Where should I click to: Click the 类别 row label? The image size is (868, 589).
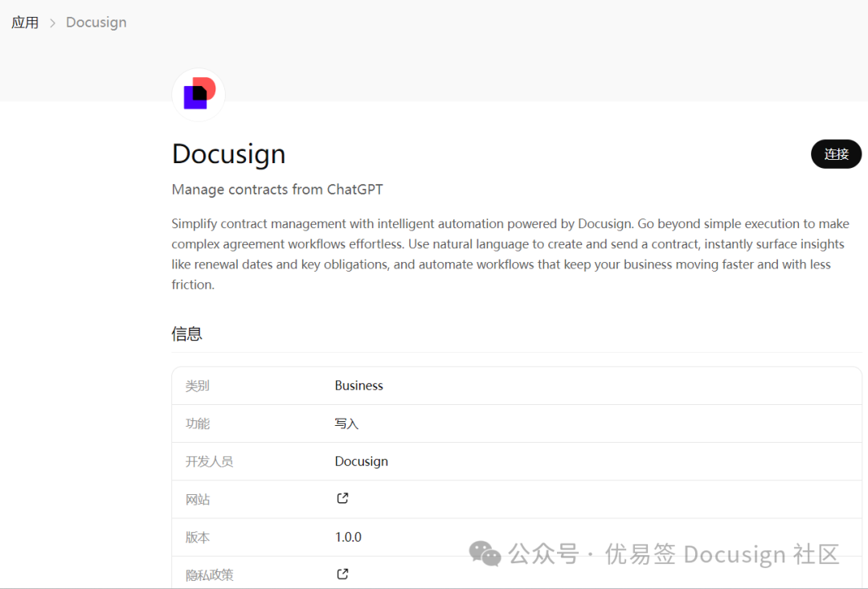[198, 386]
